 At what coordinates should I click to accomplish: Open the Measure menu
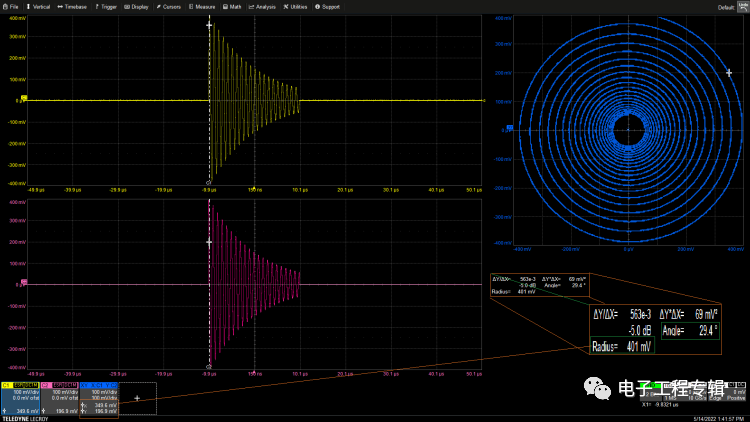[x=202, y=7]
